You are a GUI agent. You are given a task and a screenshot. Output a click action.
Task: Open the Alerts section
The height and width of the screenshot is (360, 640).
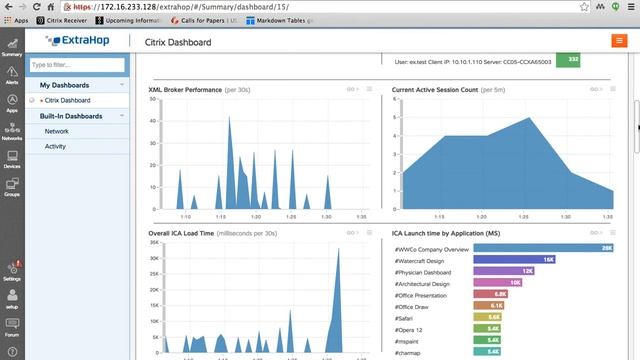click(x=12, y=76)
